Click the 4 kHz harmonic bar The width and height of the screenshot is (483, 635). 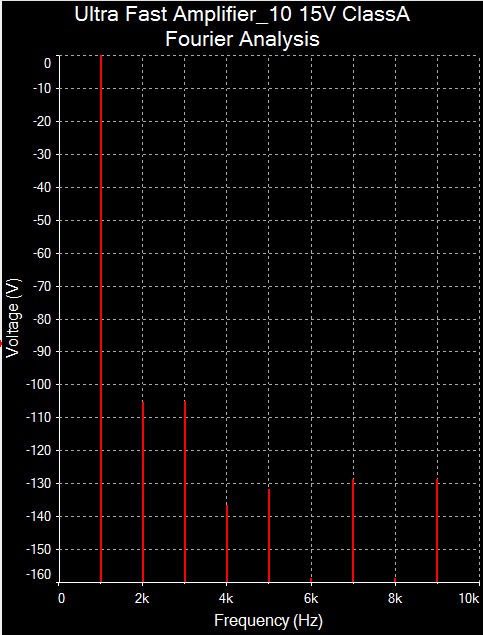(227, 543)
